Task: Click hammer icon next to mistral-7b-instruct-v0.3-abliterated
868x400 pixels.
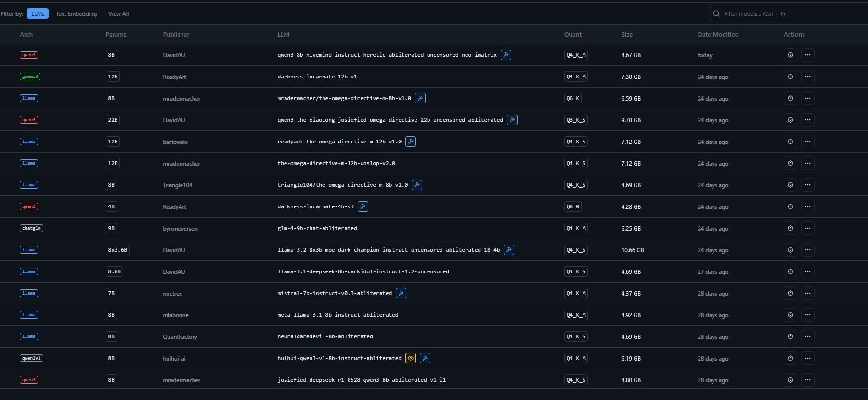Action: pyautogui.click(x=401, y=293)
